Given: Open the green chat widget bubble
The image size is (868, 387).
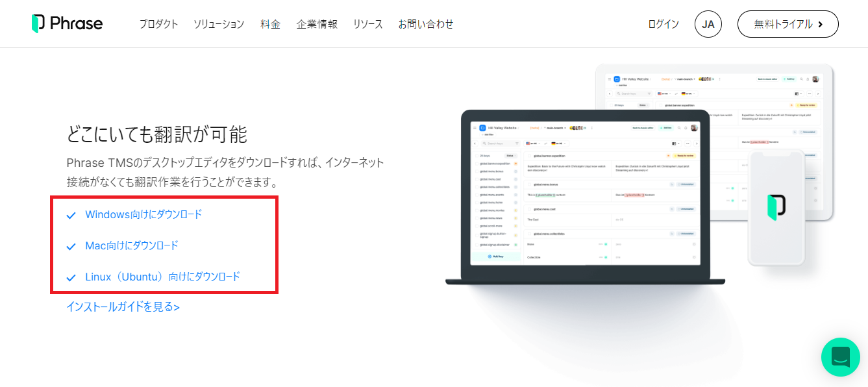Looking at the screenshot, I should (840, 357).
